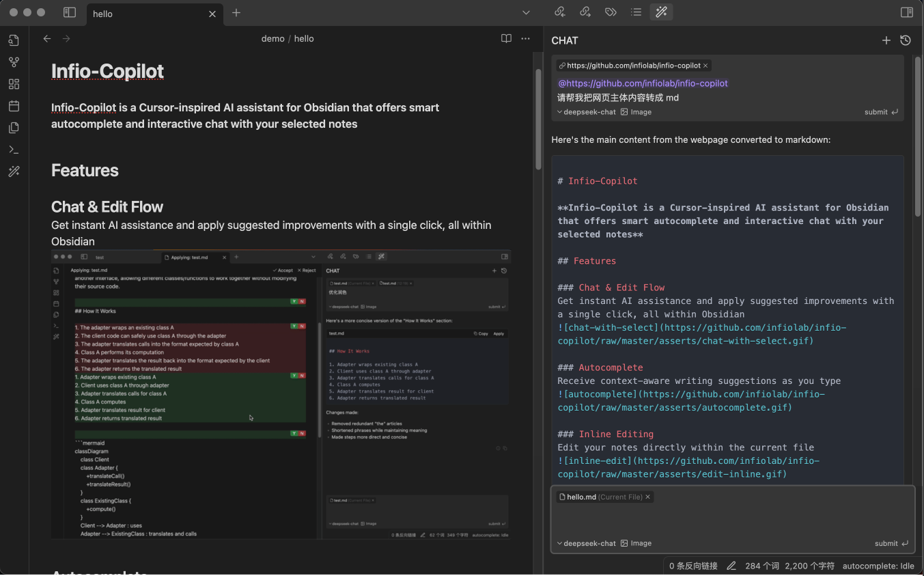Image resolution: width=924 pixels, height=576 pixels.
Task: Toggle reading view with the book icon
Action: (x=506, y=38)
